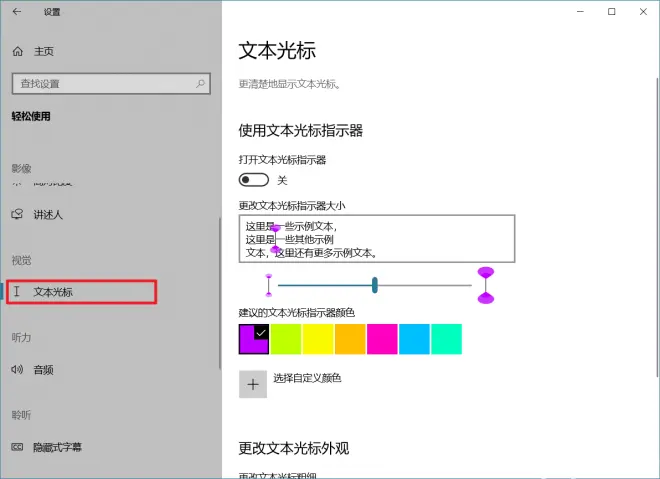Click the plus icon for custom color

[x=253, y=384]
